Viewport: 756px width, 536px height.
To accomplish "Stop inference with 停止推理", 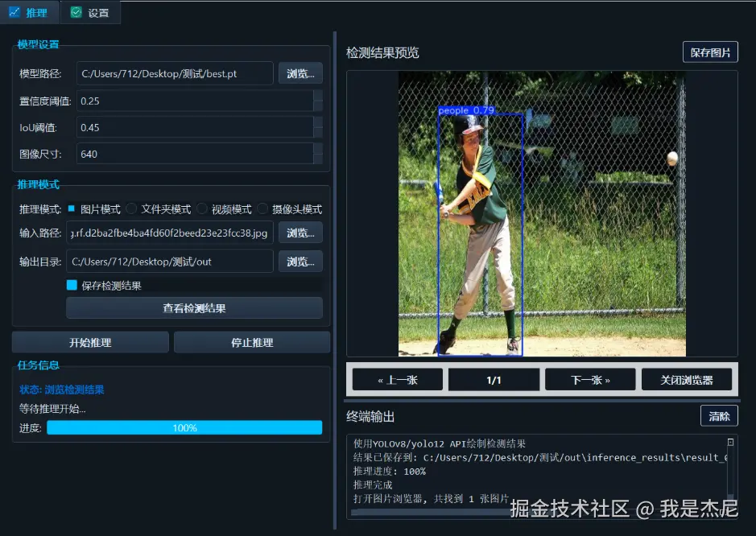I will coord(252,342).
